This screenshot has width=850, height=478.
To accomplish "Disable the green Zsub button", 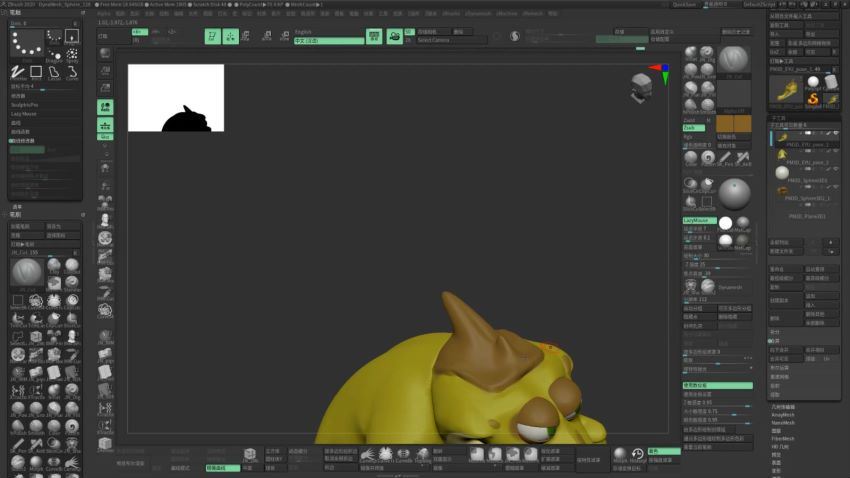I will [694, 128].
